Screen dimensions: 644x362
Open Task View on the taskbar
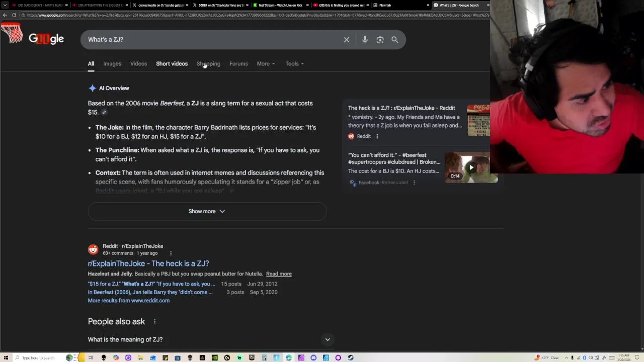pyautogui.click(x=91, y=357)
